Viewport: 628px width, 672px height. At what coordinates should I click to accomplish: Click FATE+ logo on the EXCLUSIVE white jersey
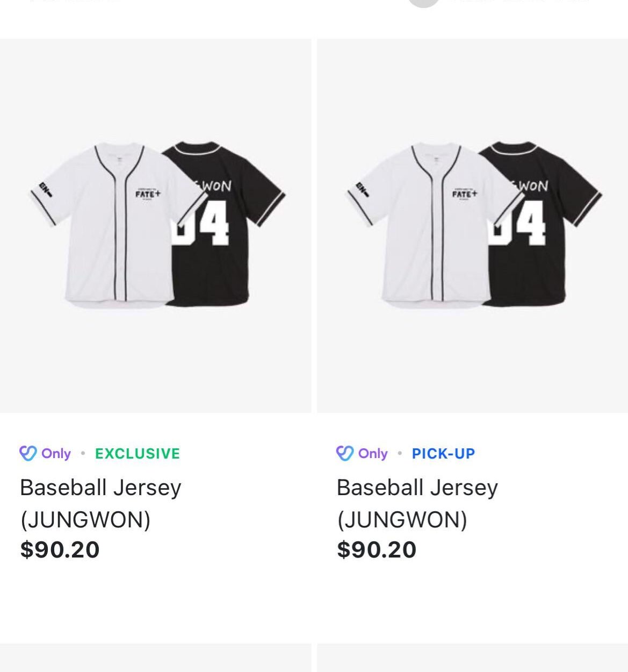(x=148, y=194)
